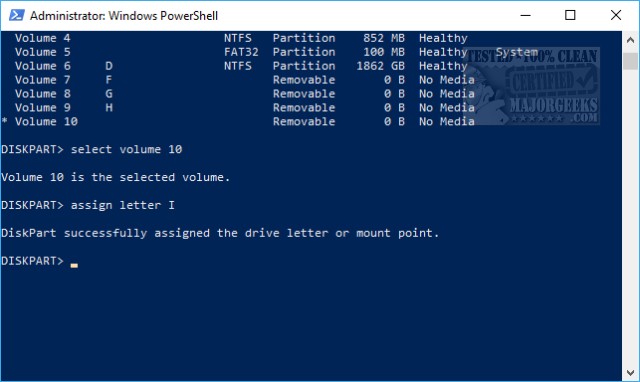Click the blinking cursor at DISKPART prompt

coord(74,265)
